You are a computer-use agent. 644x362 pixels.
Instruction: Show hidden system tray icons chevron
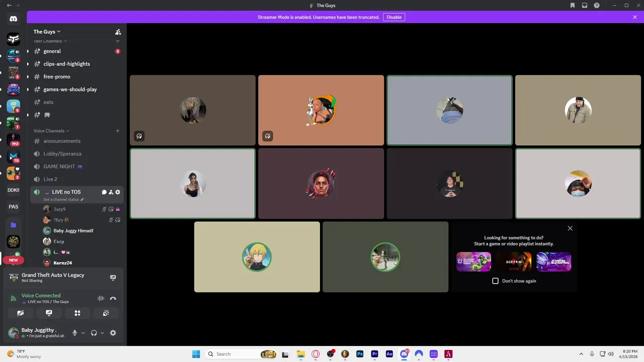point(581,354)
